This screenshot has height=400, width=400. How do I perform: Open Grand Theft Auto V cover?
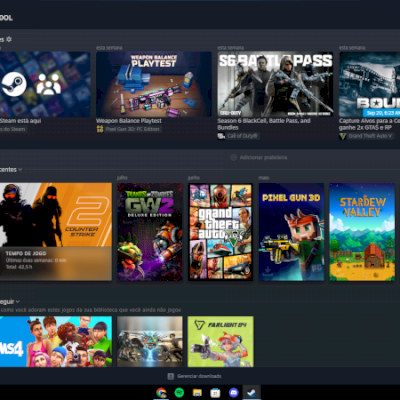pyautogui.click(x=220, y=232)
